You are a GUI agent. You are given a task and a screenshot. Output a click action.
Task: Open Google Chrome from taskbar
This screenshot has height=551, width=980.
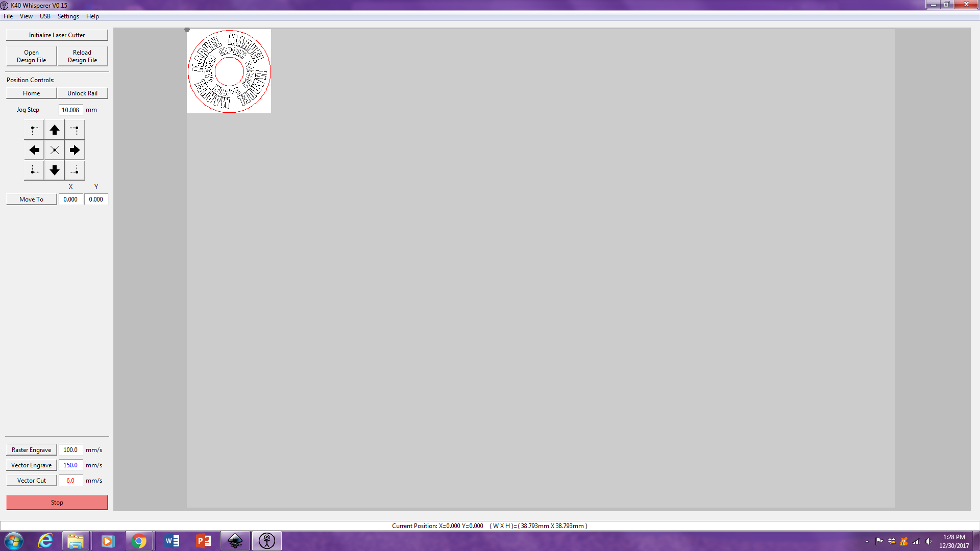(139, 541)
